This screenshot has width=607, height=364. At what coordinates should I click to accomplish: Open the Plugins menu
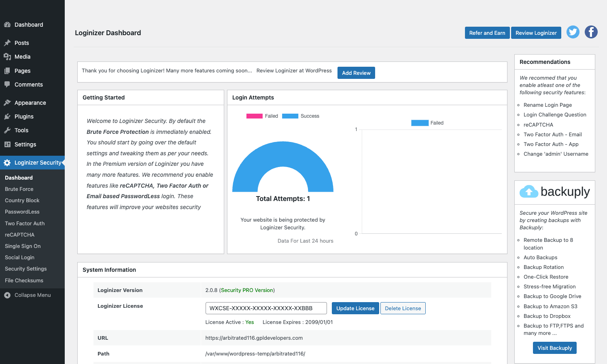click(32, 116)
